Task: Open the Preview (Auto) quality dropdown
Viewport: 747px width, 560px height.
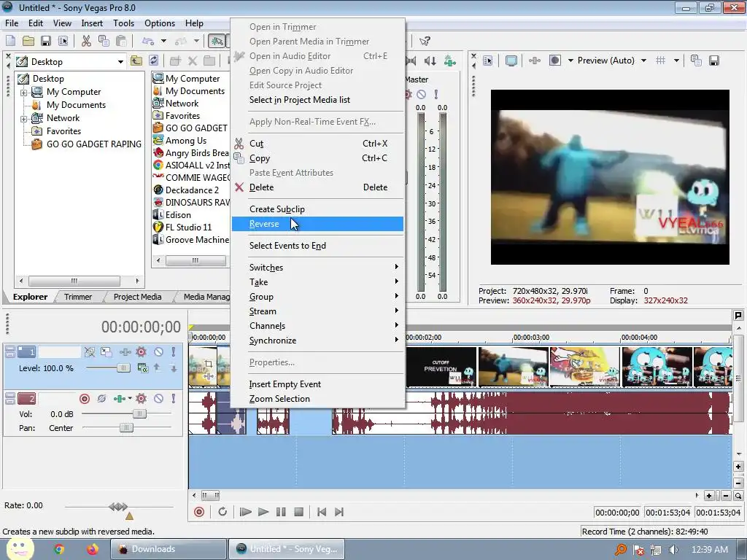Action: click(x=643, y=61)
